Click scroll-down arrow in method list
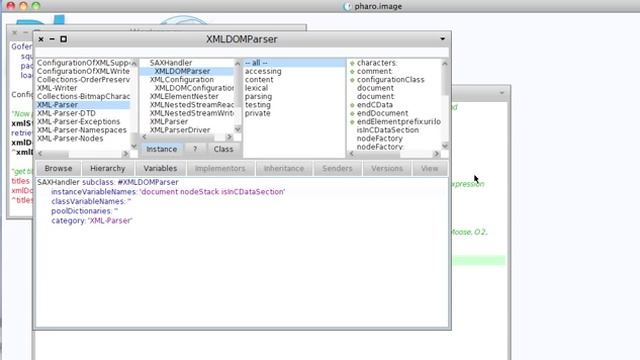640x360 pixels. pos(445,146)
